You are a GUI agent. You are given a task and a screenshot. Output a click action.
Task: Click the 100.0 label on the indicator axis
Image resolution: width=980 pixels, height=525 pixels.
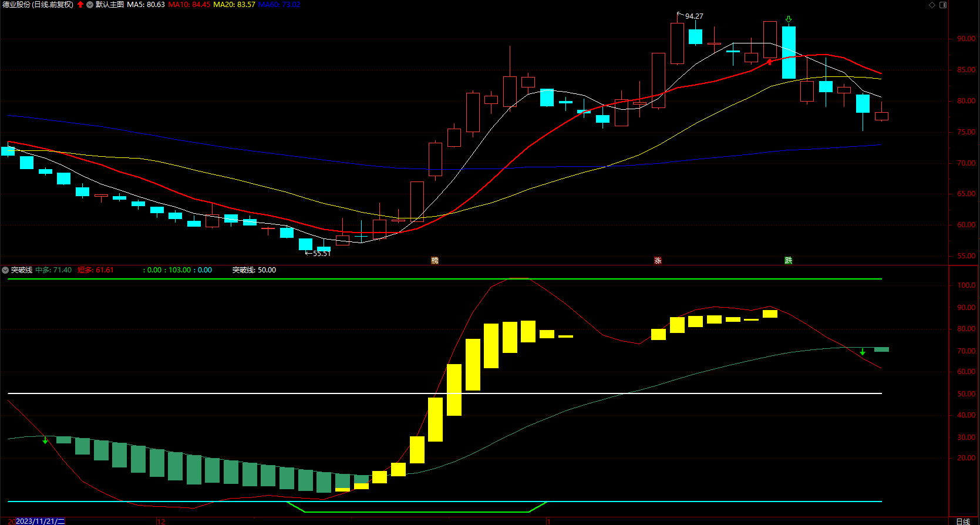pos(966,285)
